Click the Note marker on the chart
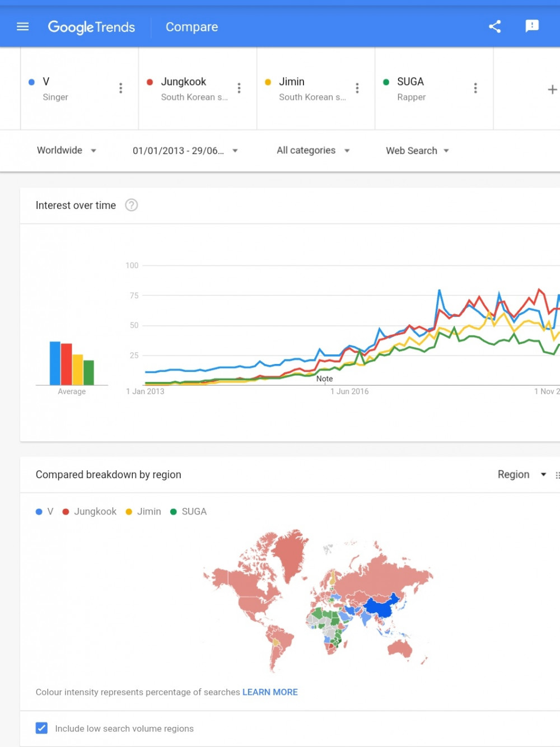Screen dimensions: 560x747 [324, 379]
